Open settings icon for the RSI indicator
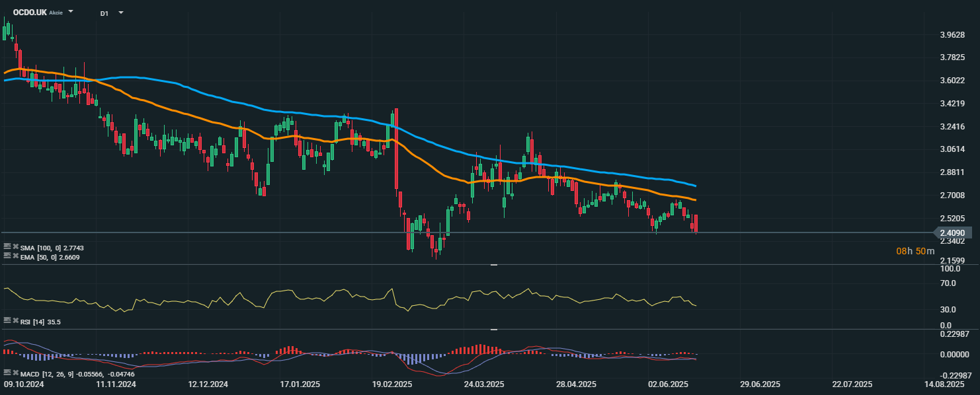 click(7, 321)
